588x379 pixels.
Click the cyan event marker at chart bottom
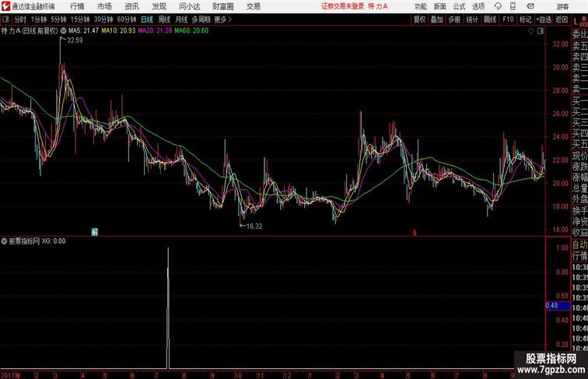95,232
